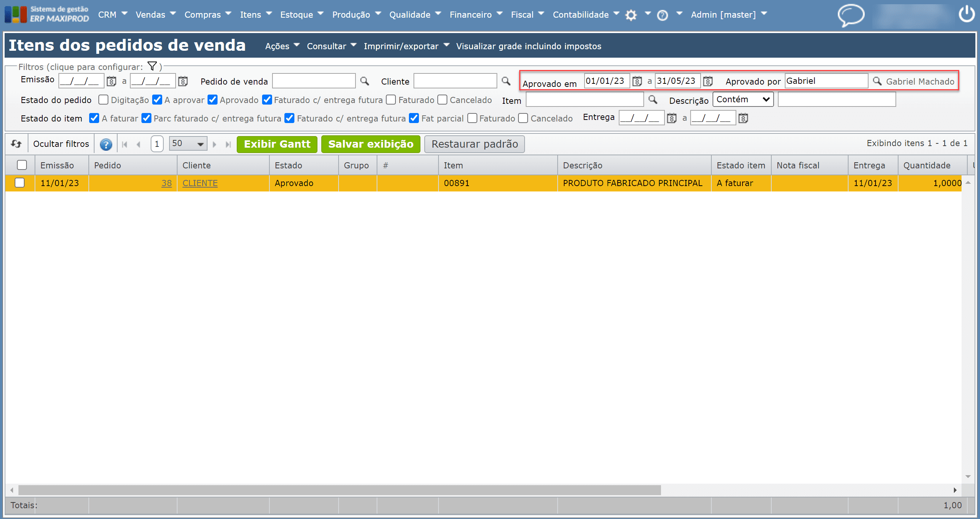Click the Exibir Gantt button
This screenshot has width=980, height=519.
[277, 144]
